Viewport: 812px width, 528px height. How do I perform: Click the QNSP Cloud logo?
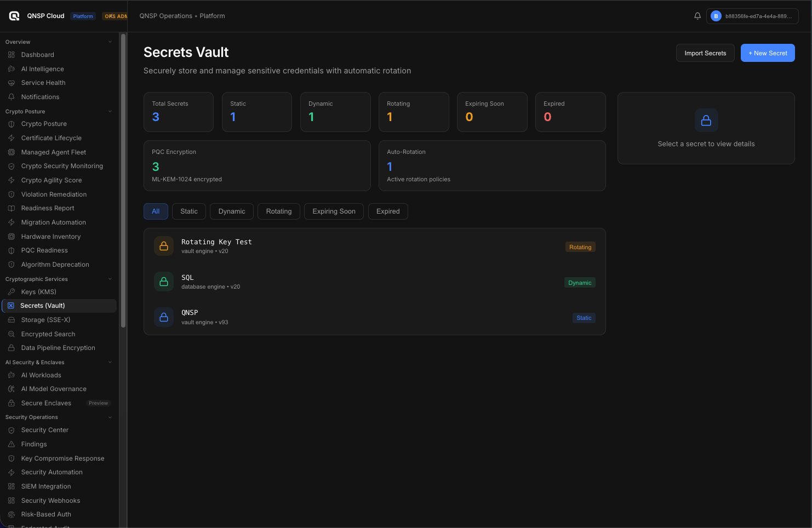[14, 15]
